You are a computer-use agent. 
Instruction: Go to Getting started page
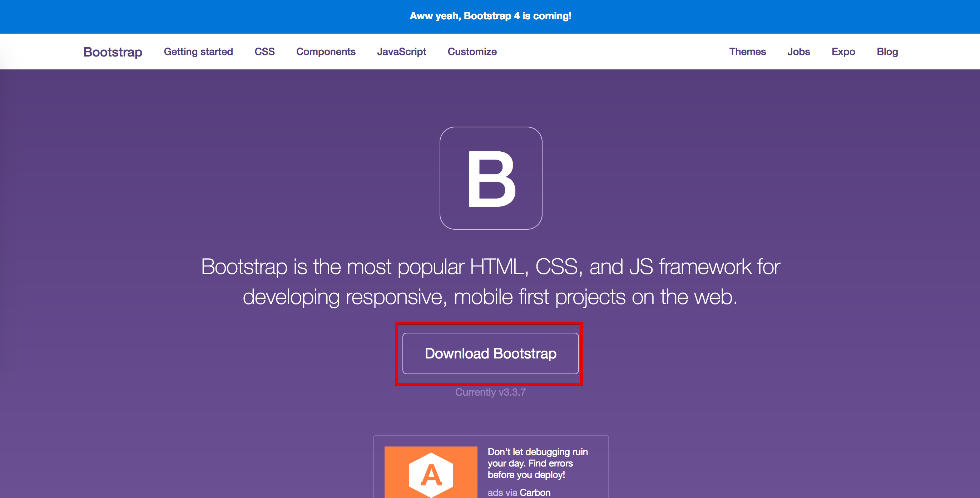[198, 52]
